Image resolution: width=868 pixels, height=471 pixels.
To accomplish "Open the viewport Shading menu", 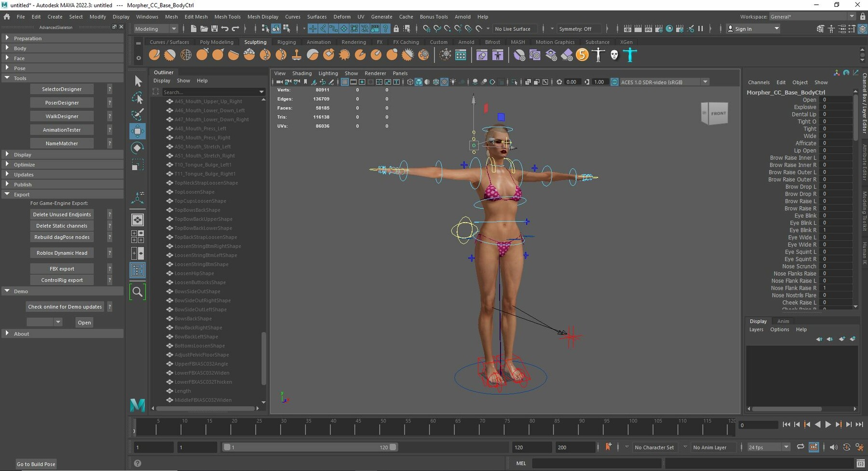I will (302, 73).
